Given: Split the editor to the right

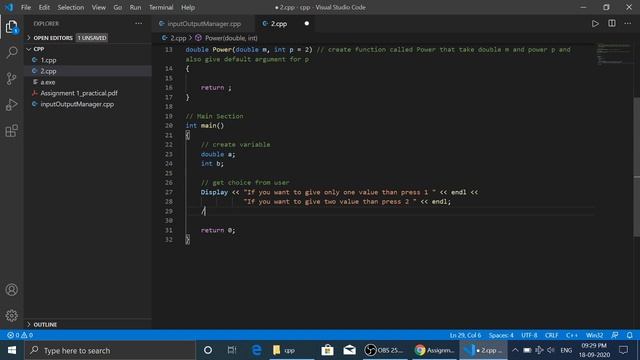Looking at the screenshot, I should [x=612, y=24].
